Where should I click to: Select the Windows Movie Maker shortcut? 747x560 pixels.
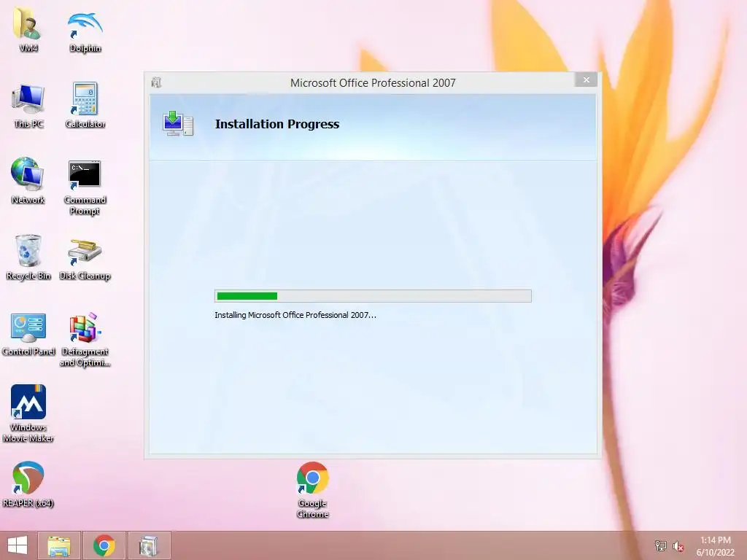(x=28, y=413)
